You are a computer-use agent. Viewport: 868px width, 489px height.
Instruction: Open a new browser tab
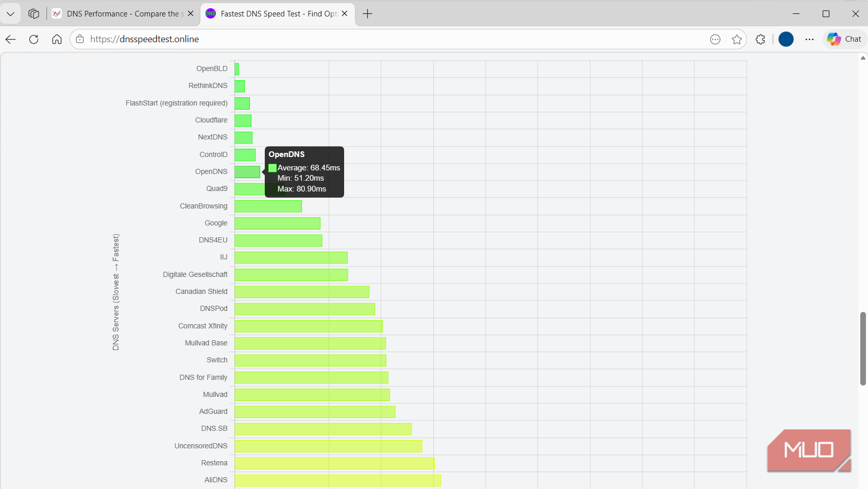(x=367, y=14)
